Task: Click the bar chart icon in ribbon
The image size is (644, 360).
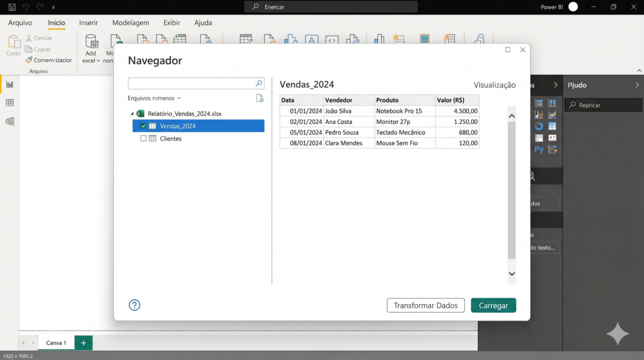Action: tap(379, 39)
